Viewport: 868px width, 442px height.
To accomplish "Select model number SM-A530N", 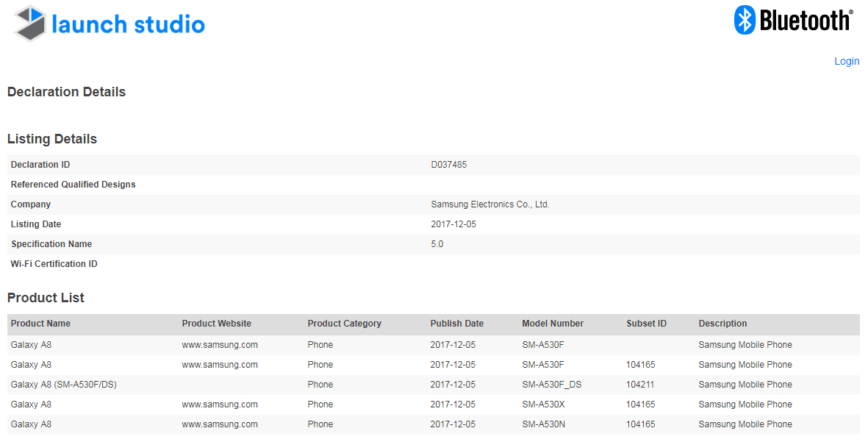I will click(544, 424).
